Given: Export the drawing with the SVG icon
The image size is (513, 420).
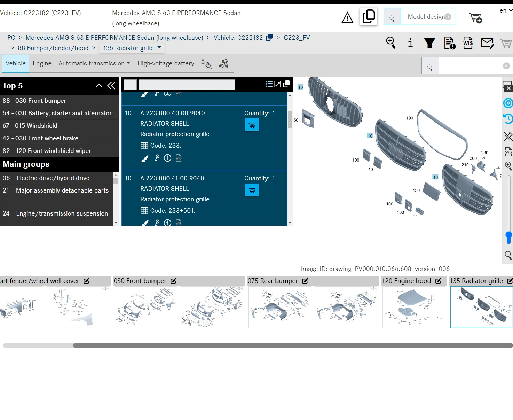Looking at the screenshot, I should [x=508, y=152].
